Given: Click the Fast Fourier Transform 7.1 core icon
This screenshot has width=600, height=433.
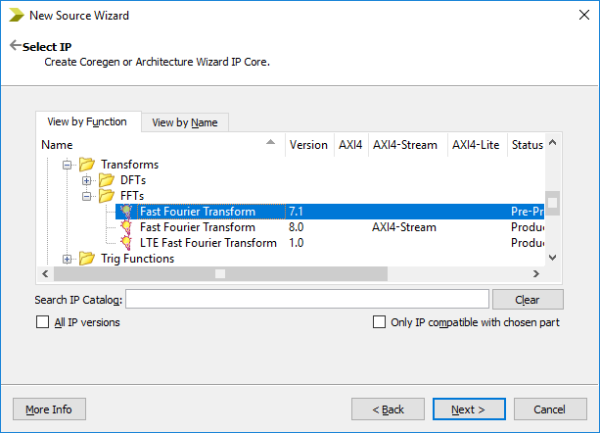Looking at the screenshot, I should [x=126, y=212].
